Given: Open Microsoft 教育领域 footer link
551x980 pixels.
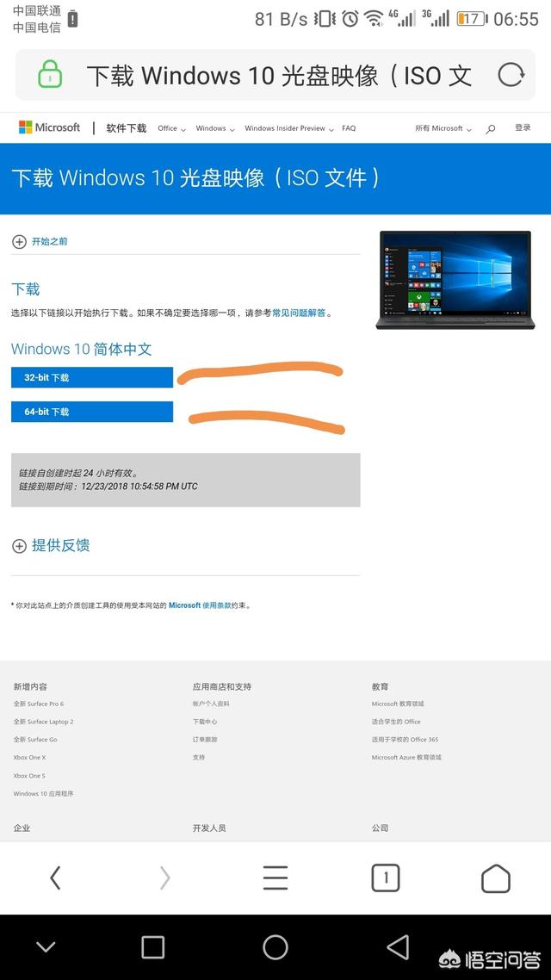Looking at the screenshot, I should pos(398,704).
